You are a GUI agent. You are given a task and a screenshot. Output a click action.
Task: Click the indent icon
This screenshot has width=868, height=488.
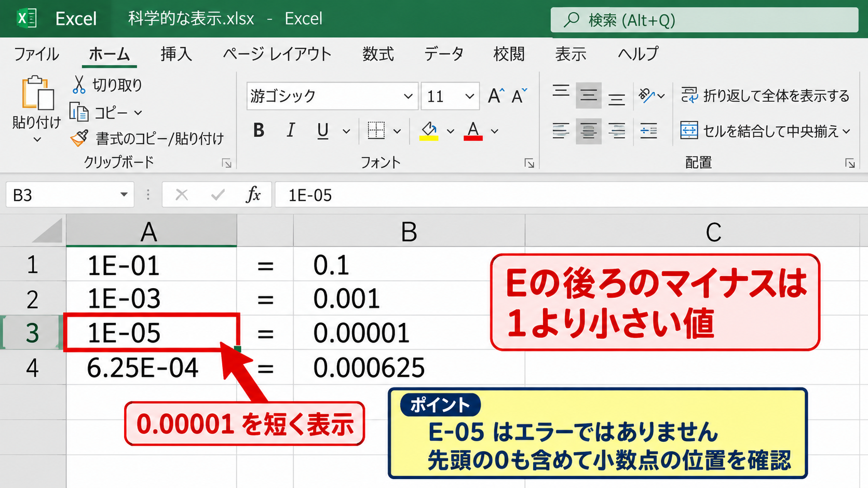648,131
